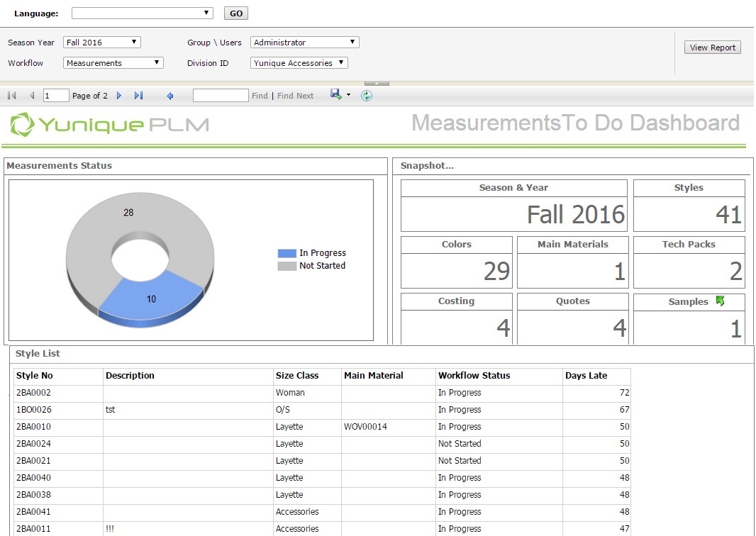The width and height of the screenshot is (756, 536).
Task: Click the current page number field
Action: pyautogui.click(x=56, y=96)
